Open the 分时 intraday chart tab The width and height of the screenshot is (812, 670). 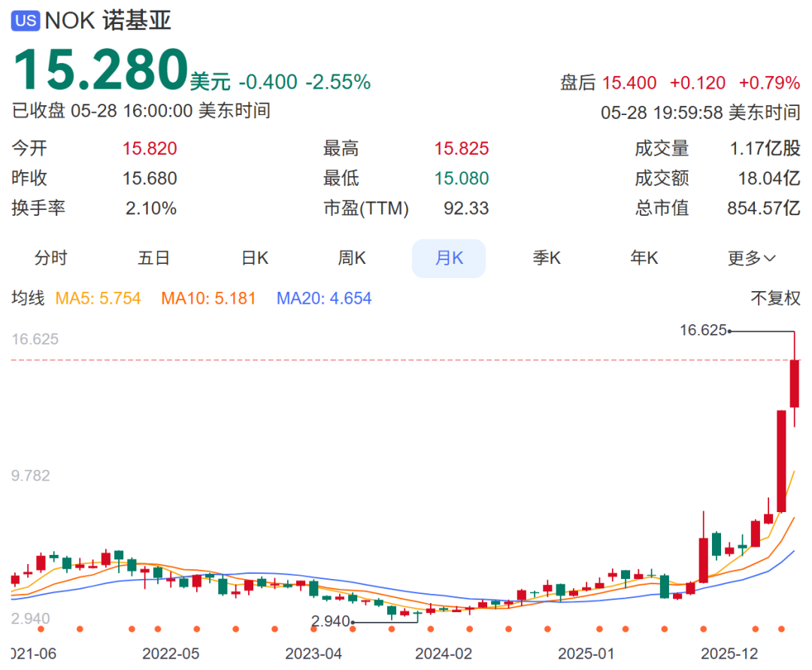click(x=51, y=258)
